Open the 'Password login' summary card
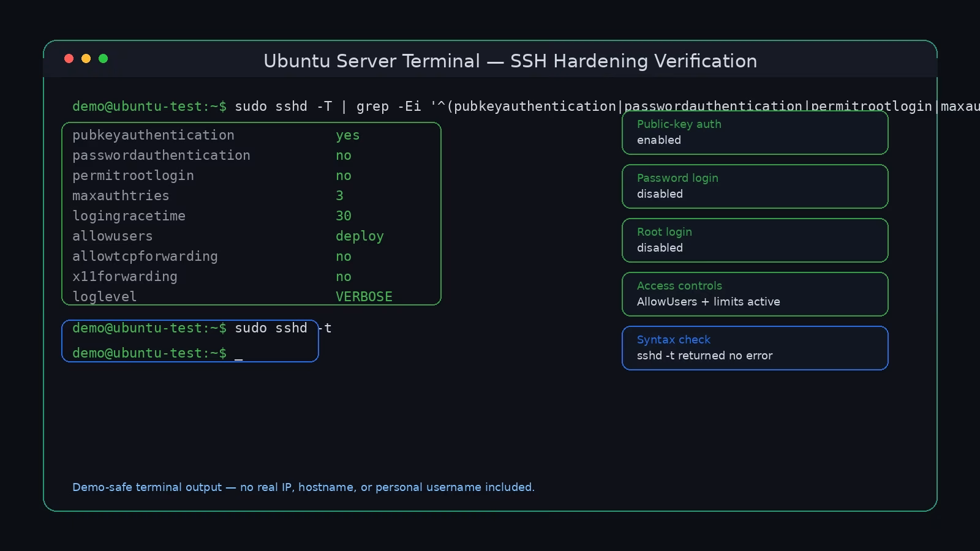980x551 pixels. [755, 186]
